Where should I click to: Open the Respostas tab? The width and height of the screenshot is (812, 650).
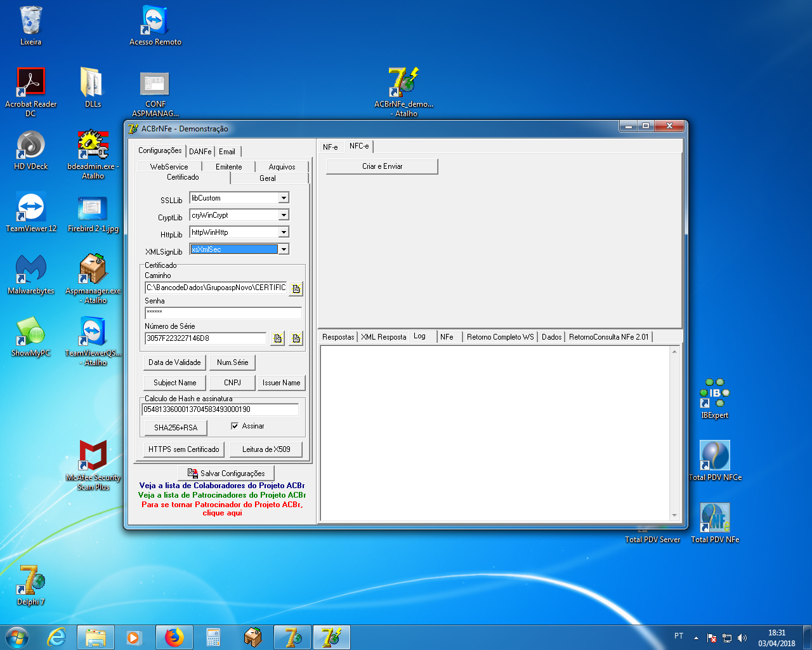[x=338, y=337]
